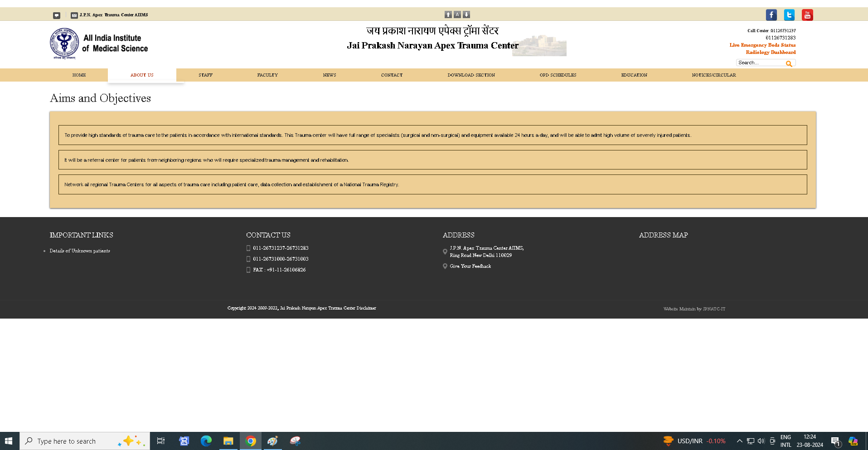Open the FACULTY menu

[267, 75]
